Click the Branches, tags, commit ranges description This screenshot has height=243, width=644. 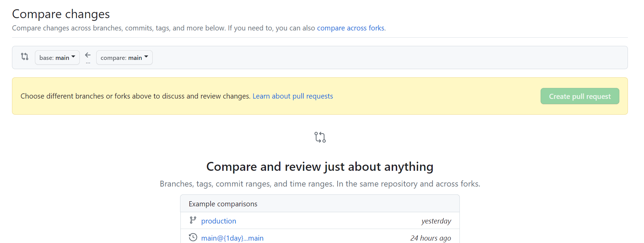320,184
